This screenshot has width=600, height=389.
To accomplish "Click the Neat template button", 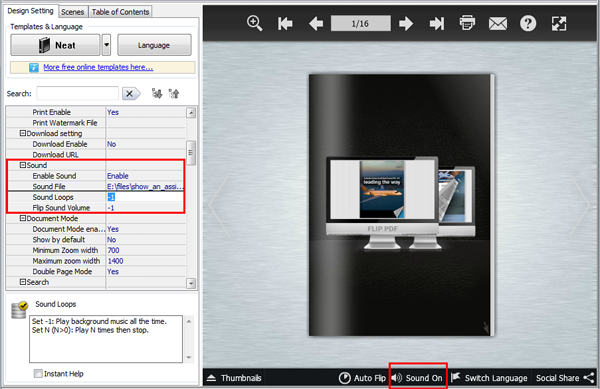I will (55, 45).
